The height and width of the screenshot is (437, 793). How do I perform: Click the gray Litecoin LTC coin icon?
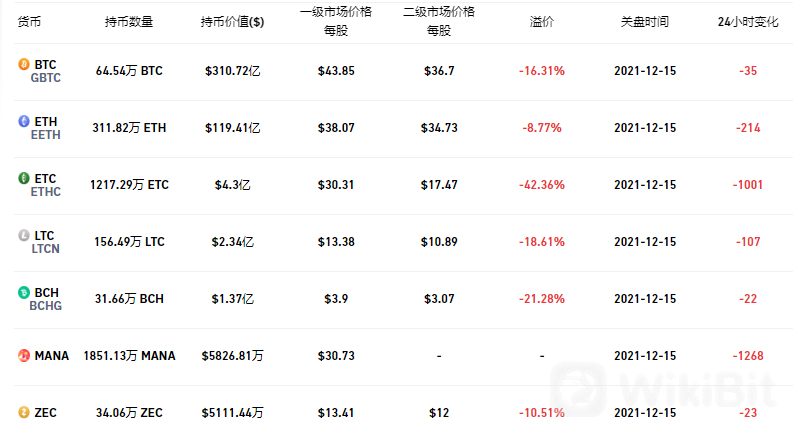pyautogui.click(x=24, y=236)
